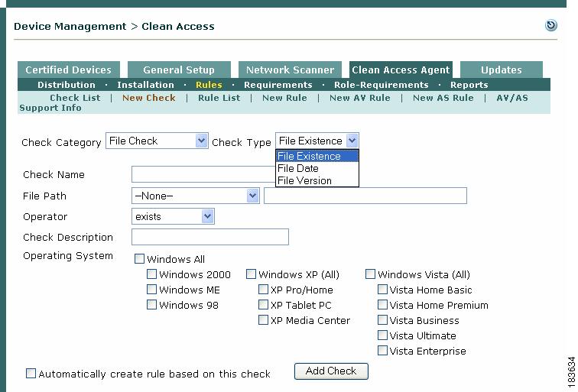This screenshot has width=578, height=392.
Task: Open the Role-Requirements submenu
Action: (x=382, y=85)
